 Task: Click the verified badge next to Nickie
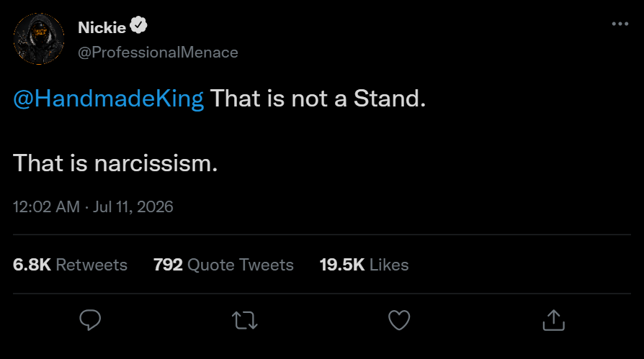pos(138,25)
